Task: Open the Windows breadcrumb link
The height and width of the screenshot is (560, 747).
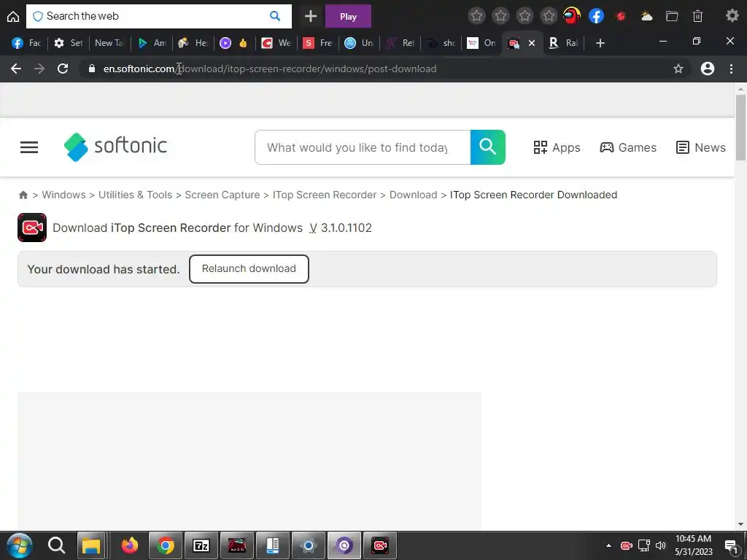Action: (64, 195)
